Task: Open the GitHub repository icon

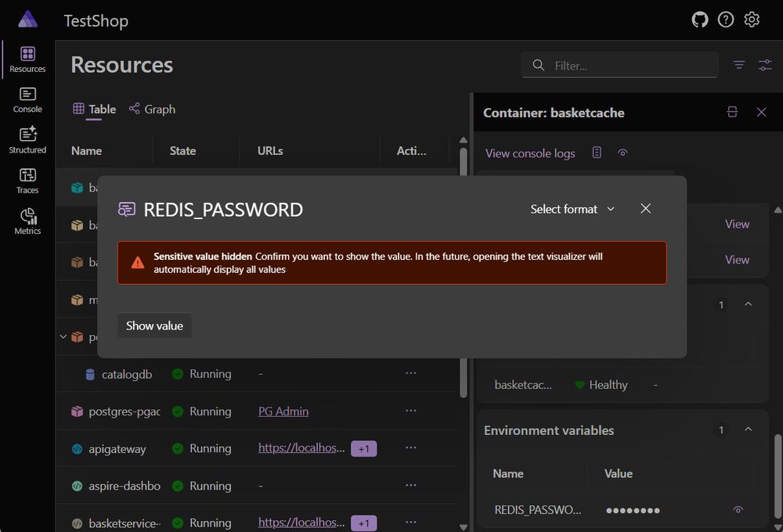Action: 699,20
